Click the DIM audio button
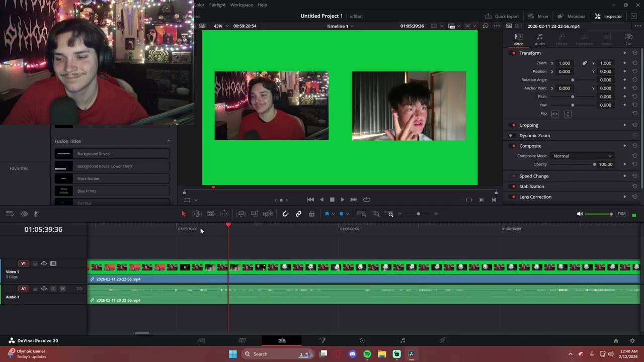The image size is (644, 362). pos(622,214)
